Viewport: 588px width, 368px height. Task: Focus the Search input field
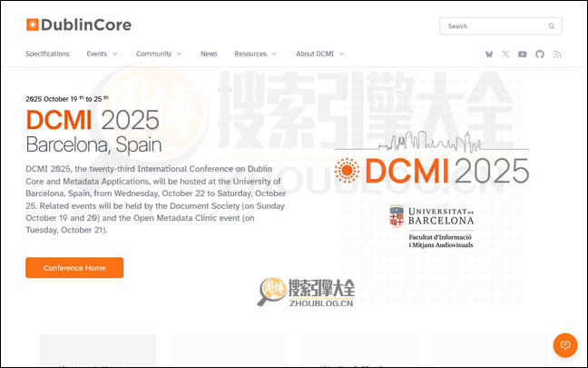[501, 26]
